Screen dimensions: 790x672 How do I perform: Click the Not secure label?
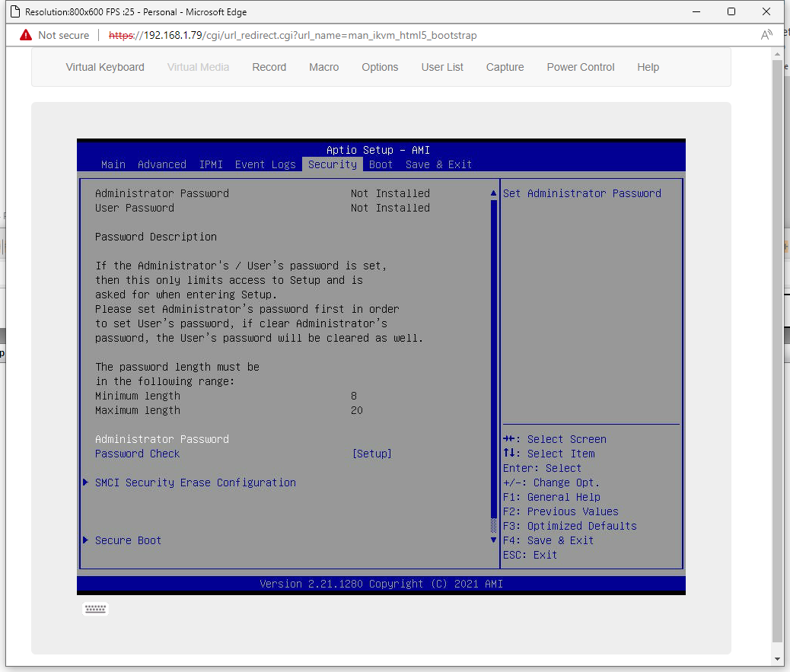63,35
